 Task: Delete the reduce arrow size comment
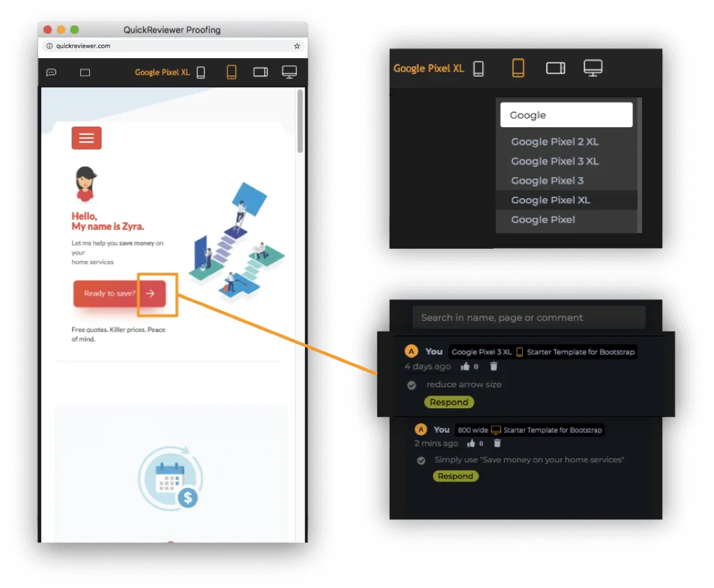(494, 366)
